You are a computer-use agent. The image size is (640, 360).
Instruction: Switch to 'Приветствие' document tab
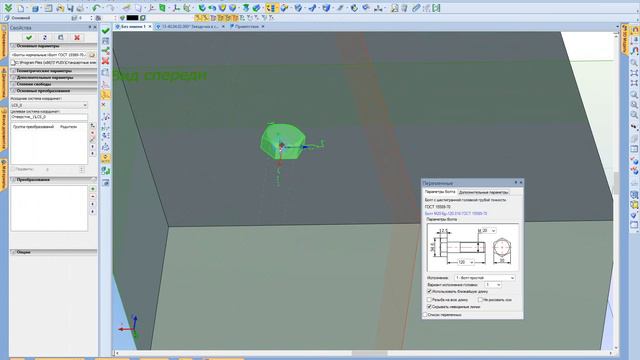pyautogui.click(x=247, y=26)
